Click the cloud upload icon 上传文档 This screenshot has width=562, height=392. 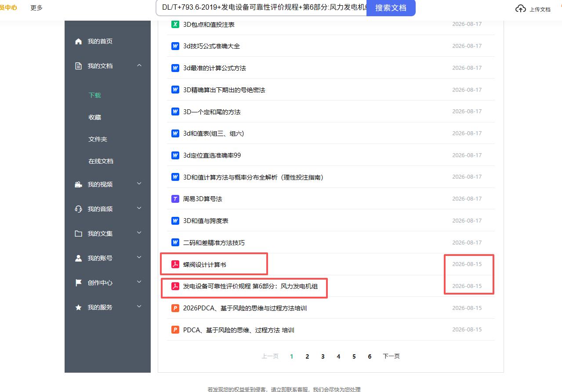[521, 9]
